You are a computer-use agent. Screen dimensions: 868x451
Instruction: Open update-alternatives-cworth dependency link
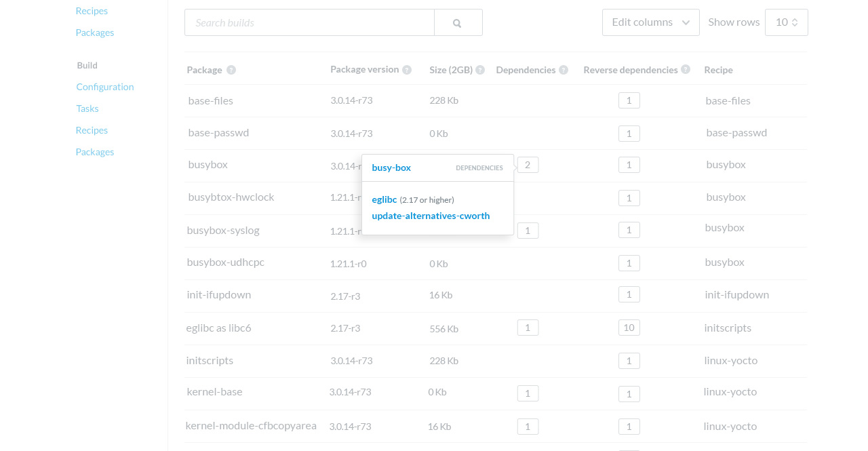pos(431,216)
